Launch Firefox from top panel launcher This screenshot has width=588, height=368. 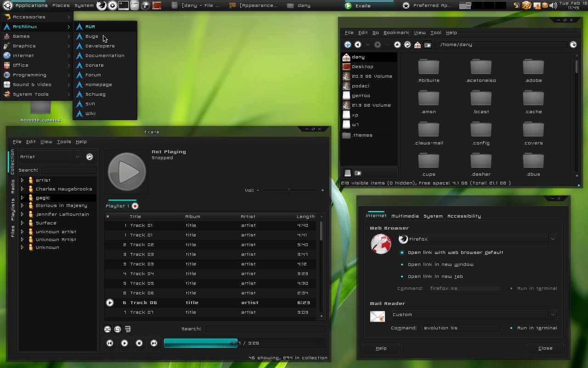[102, 6]
